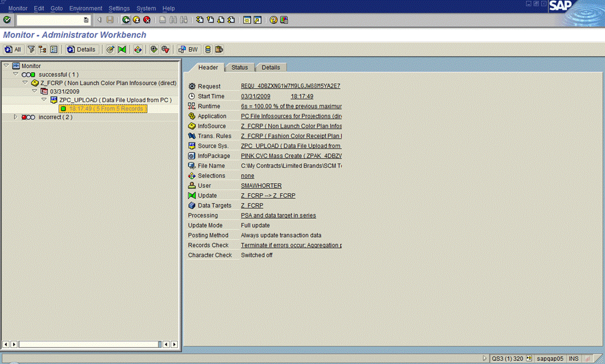
Task: Click the SMAWHORTER user link
Action: (x=261, y=186)
